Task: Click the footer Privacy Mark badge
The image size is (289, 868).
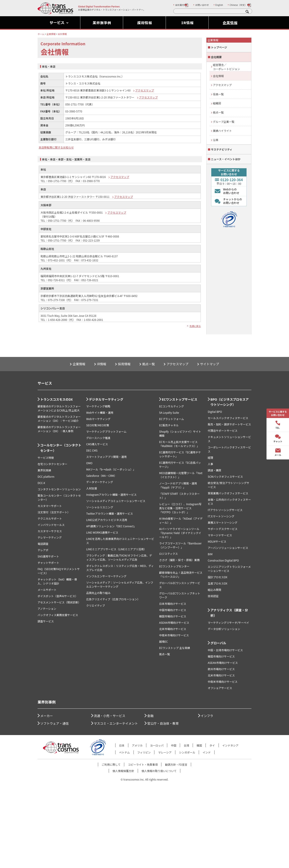Action: (98, 747)
